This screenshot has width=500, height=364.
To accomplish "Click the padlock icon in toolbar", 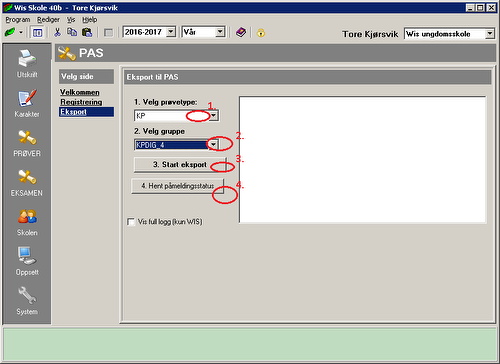I will click(x=261, y=33).
